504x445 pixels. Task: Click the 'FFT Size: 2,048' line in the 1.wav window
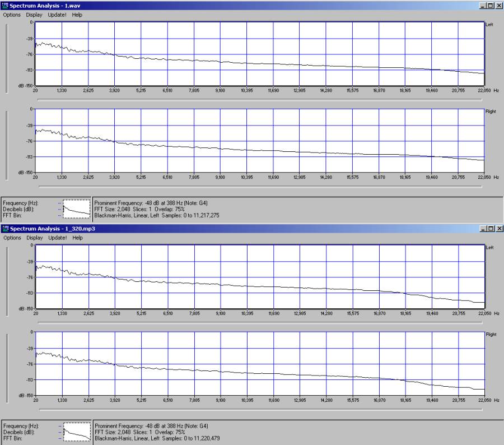(139, 209)
